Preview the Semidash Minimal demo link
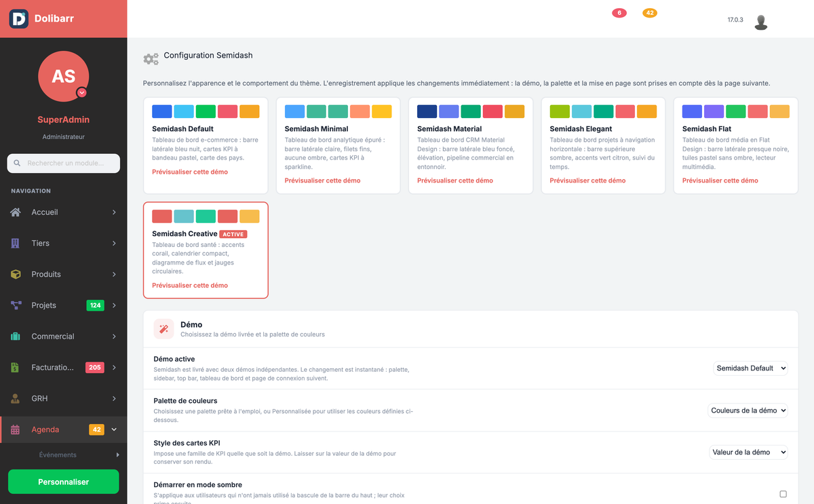The height and width of the screenshot is (504, 814). (322, 180)
